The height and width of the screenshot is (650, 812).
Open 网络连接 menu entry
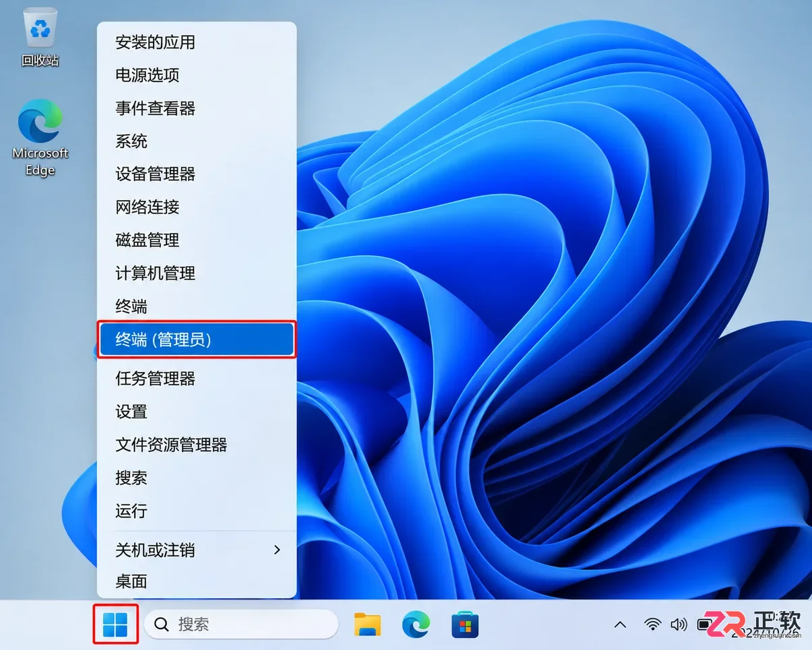click(197, 207)
